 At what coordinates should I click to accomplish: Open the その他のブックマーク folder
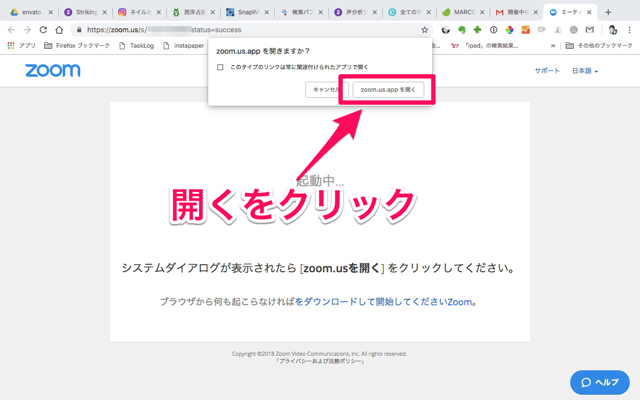(599, 46)
